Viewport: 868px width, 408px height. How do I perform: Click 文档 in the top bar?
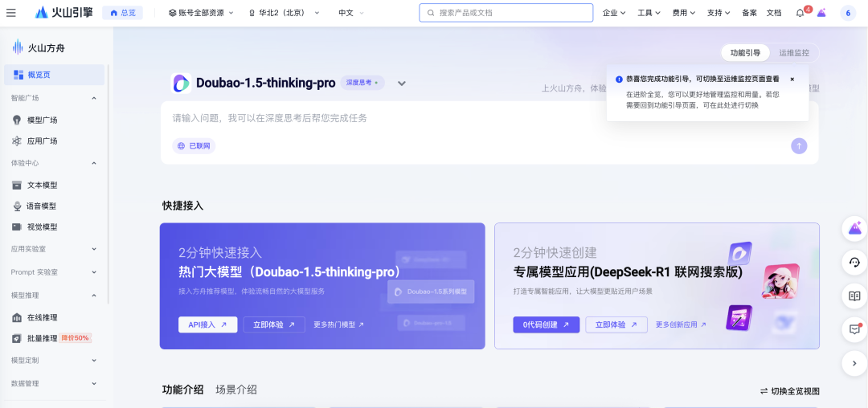click(774, 13)
